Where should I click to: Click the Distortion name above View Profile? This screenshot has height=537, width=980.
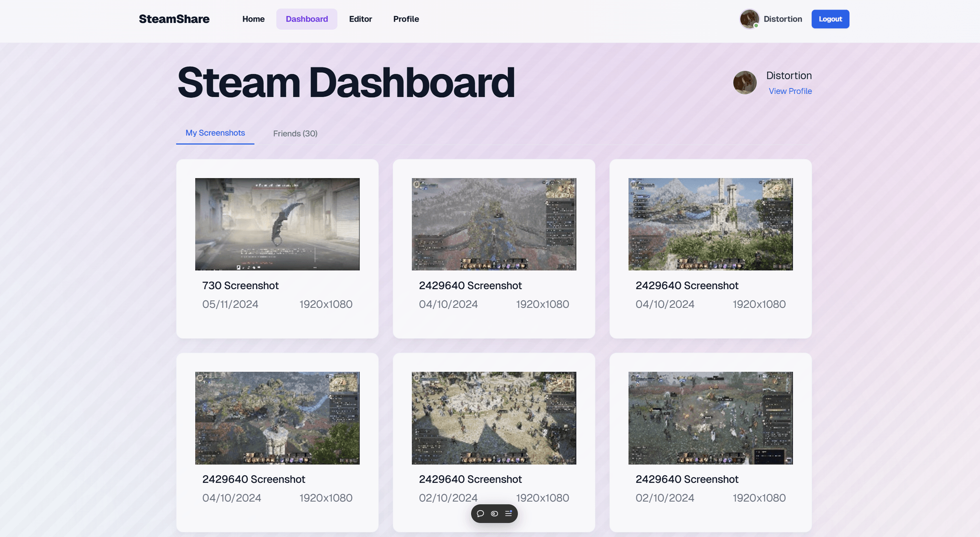789,76
